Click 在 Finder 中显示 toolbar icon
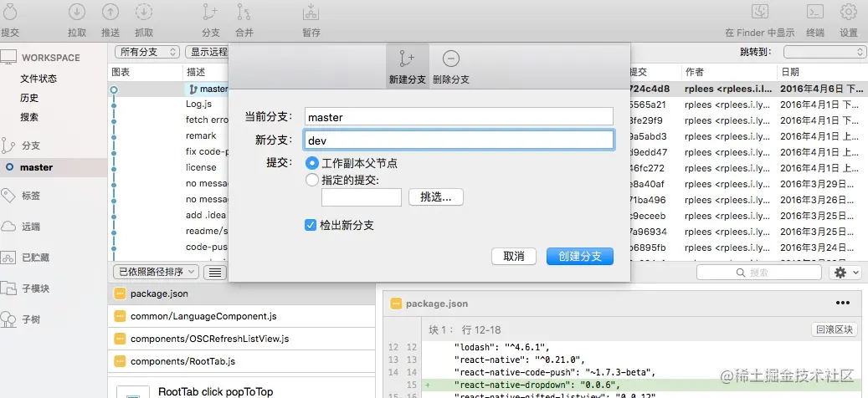 pos(759,13)
